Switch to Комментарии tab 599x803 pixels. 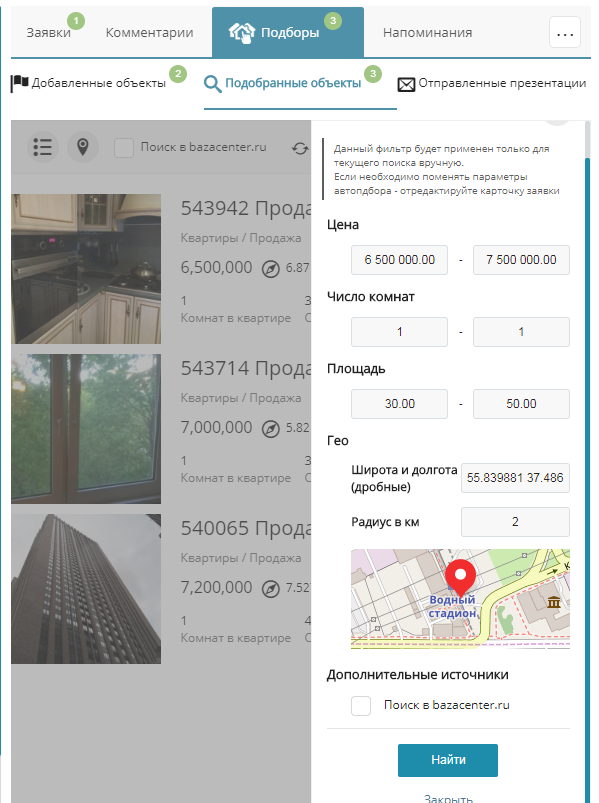149,32
